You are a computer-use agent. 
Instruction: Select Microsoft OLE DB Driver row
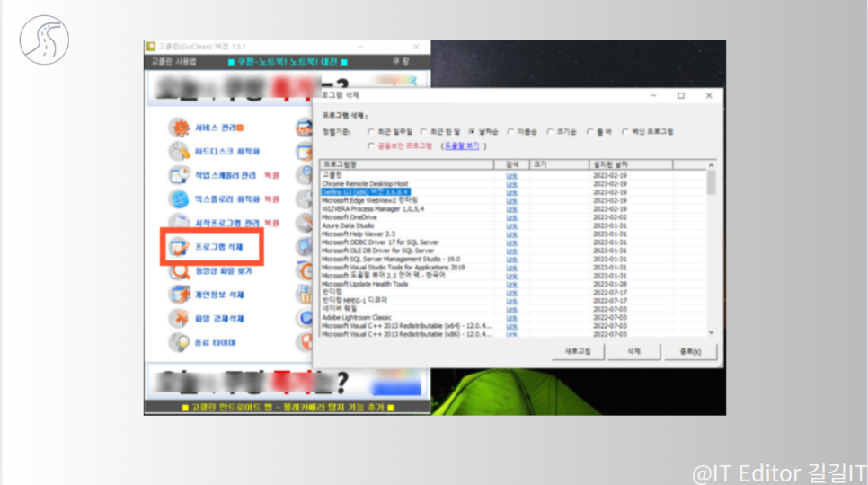[513, 251]
